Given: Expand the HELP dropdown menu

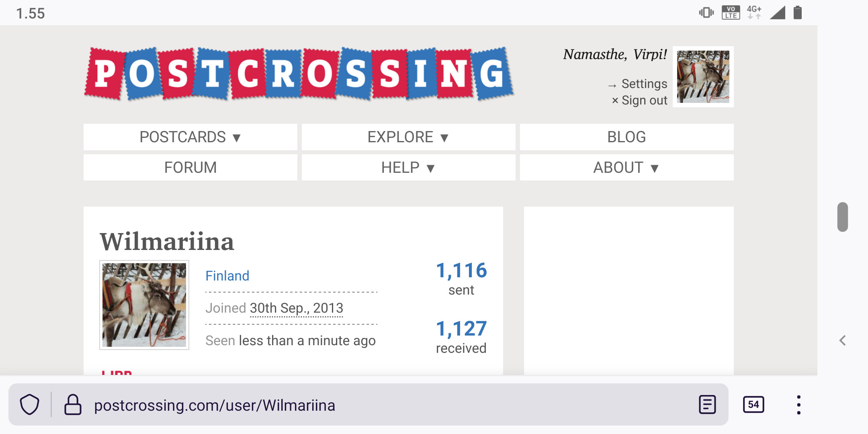Looking at the screenshot, I should click(x=408, y=168).
